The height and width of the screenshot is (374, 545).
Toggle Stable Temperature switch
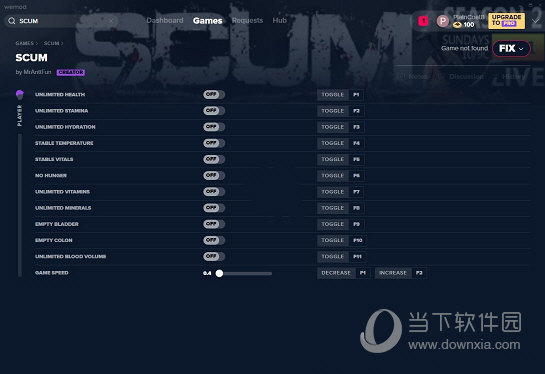pyautogui.click(x=214, y=143)
